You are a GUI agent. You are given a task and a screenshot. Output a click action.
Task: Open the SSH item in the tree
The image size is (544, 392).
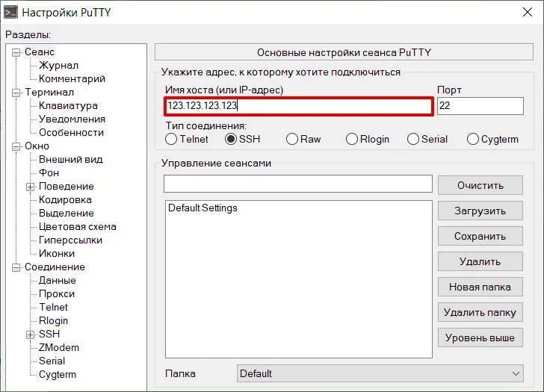click(49, 335)
